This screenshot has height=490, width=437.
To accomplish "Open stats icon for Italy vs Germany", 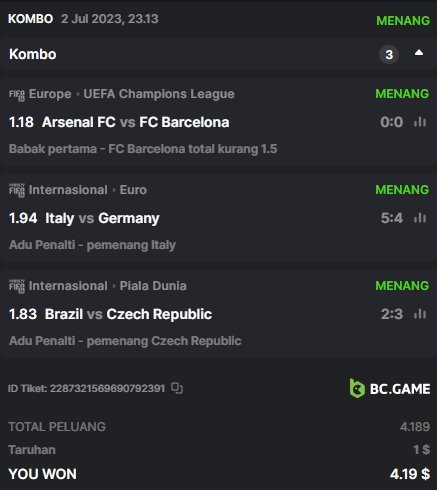I will [420, 218].
